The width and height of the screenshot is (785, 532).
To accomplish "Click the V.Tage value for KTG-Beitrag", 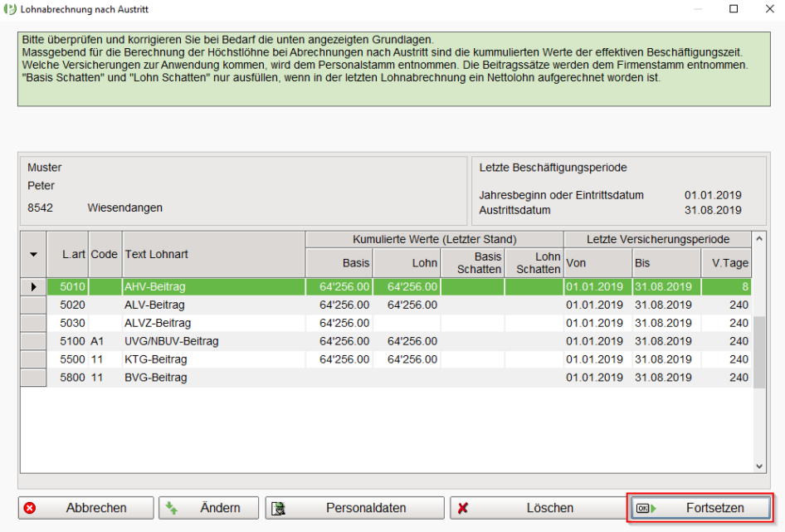I will point(726,359).
